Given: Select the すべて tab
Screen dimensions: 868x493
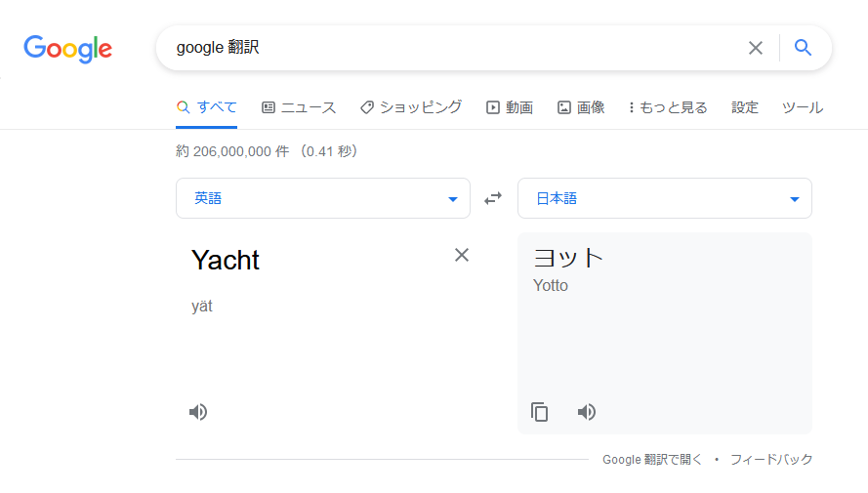Looking at the screenshot, I should click(x=206, y=107).
